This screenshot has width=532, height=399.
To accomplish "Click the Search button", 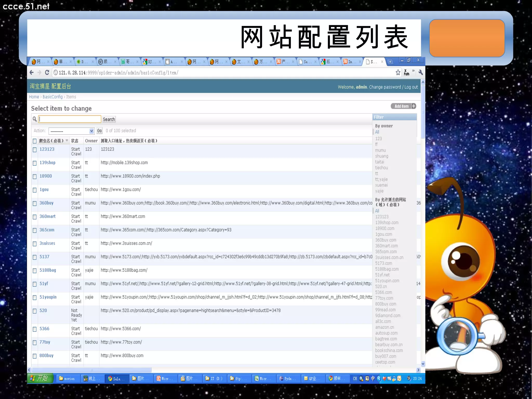I will (x=109, y=119).
